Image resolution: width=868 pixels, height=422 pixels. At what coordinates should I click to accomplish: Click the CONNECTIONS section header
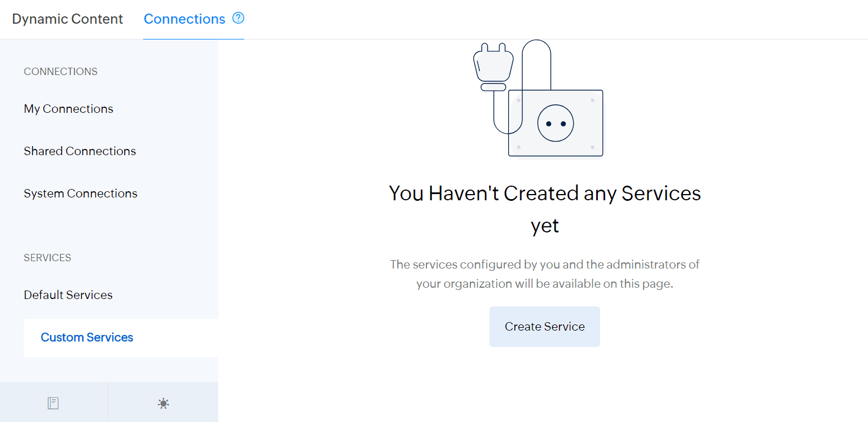(x=60, y=72)
